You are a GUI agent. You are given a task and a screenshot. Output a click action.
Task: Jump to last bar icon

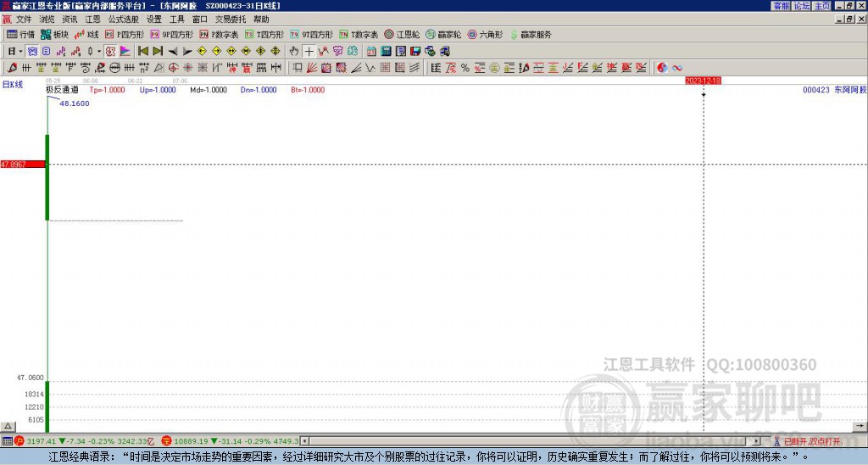point(158,51)
